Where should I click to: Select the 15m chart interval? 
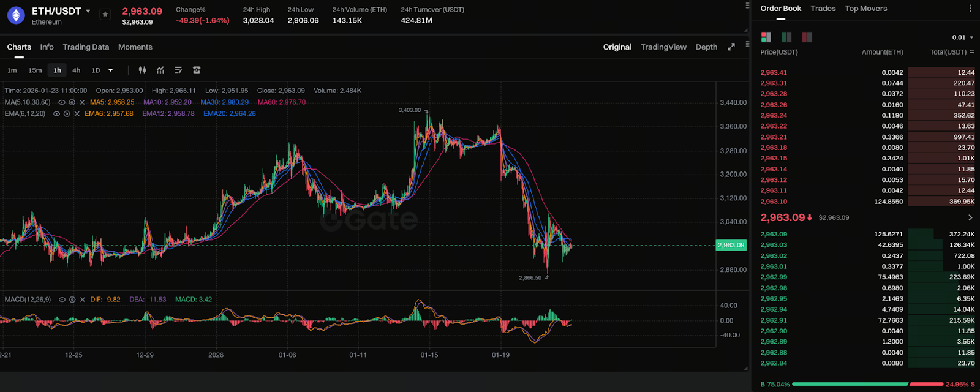pos(35,70)
